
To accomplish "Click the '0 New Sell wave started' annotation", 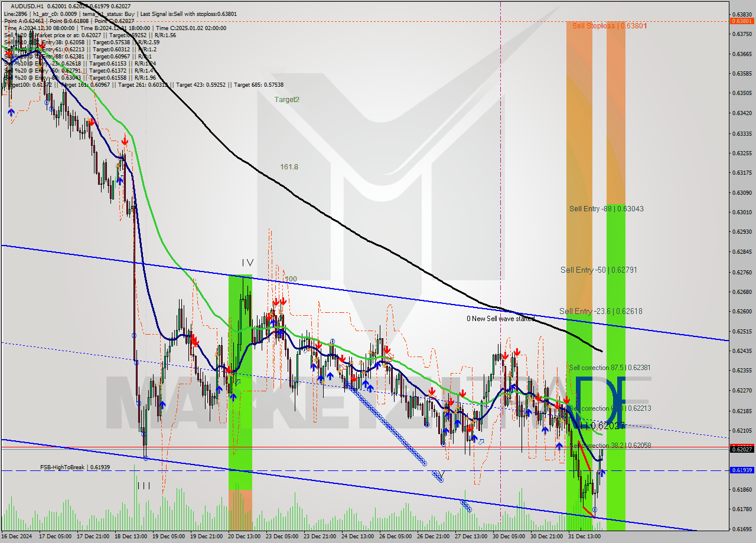I will click(x=500, y=319).
